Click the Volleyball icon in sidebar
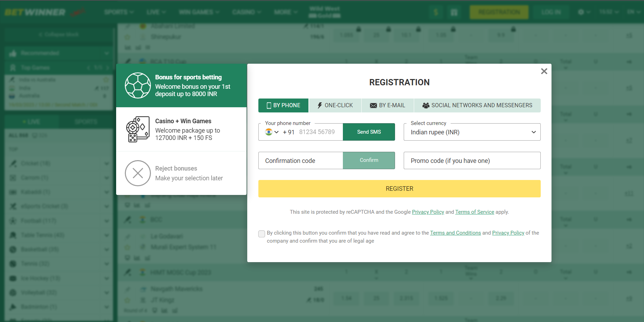Viewport: 644px width, 322px height. click(x=13, y=292)
